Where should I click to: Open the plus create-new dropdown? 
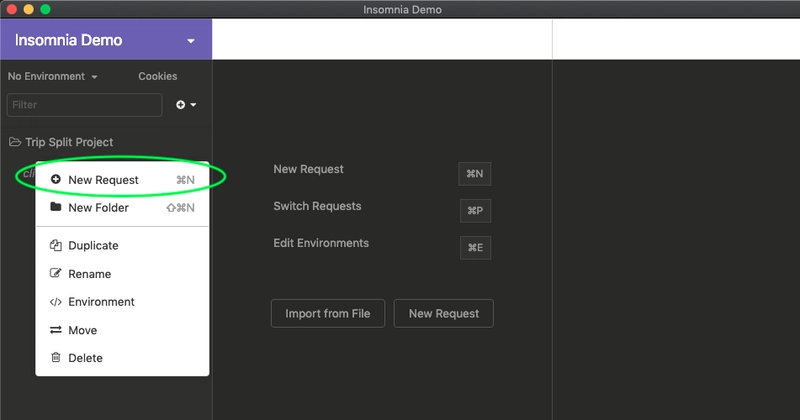186,105
